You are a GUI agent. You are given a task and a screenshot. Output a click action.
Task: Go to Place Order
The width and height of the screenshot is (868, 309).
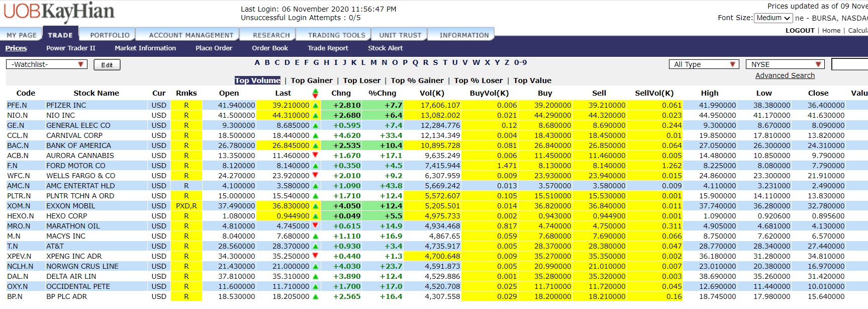[x=214, y=48]
